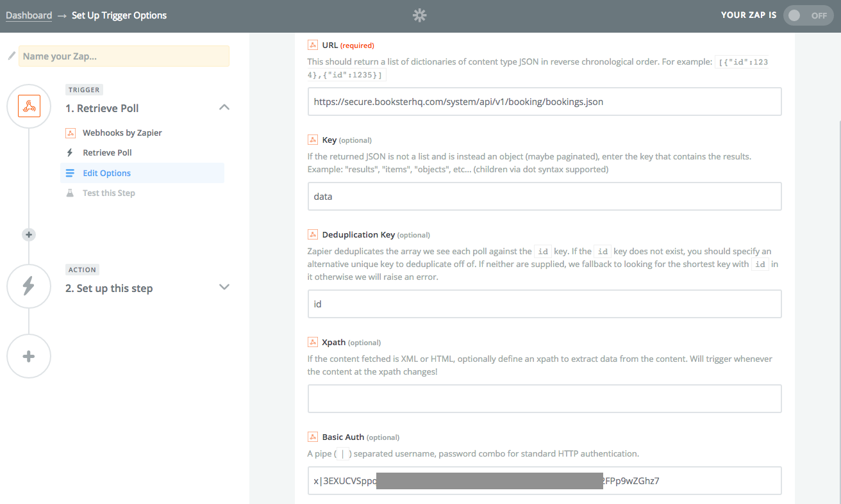Click the Zapier logo in header

click(419, 16)
